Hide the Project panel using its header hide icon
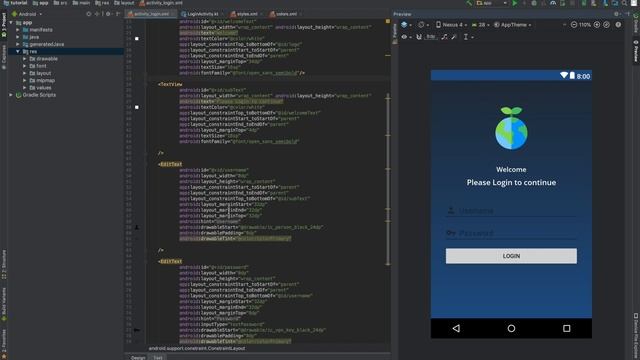 point(118,14)
